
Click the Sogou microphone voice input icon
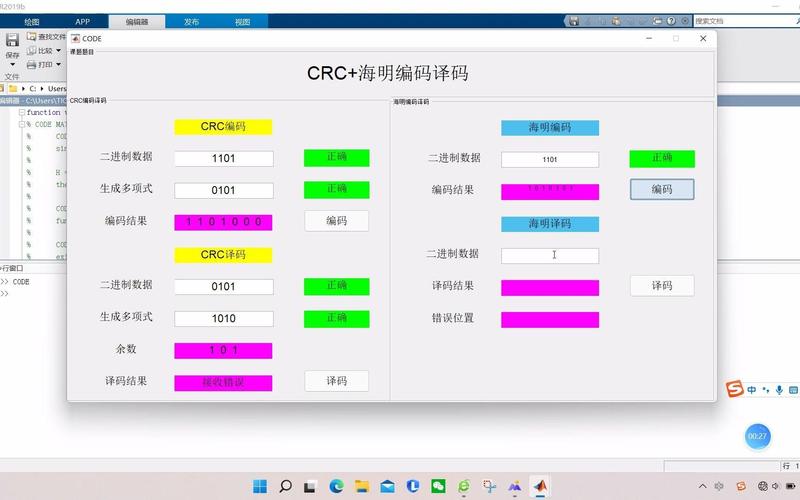pos(779,390)
